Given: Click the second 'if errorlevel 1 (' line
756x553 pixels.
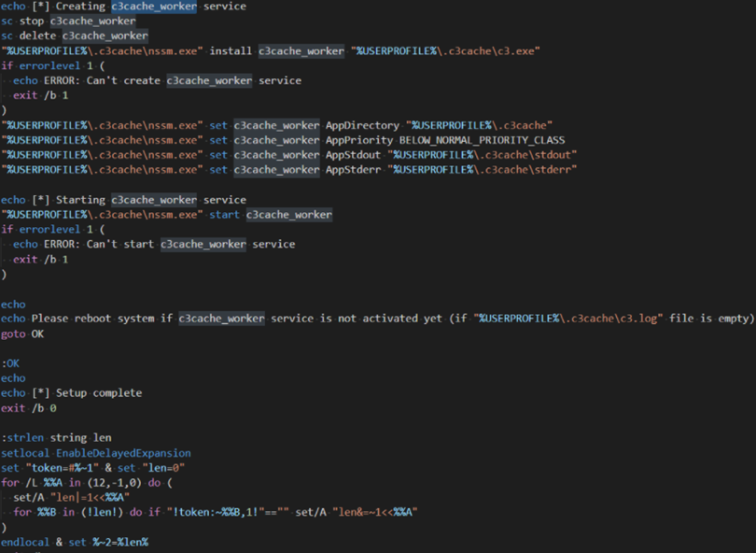Looking at the screenshot, I should point(52,229).
